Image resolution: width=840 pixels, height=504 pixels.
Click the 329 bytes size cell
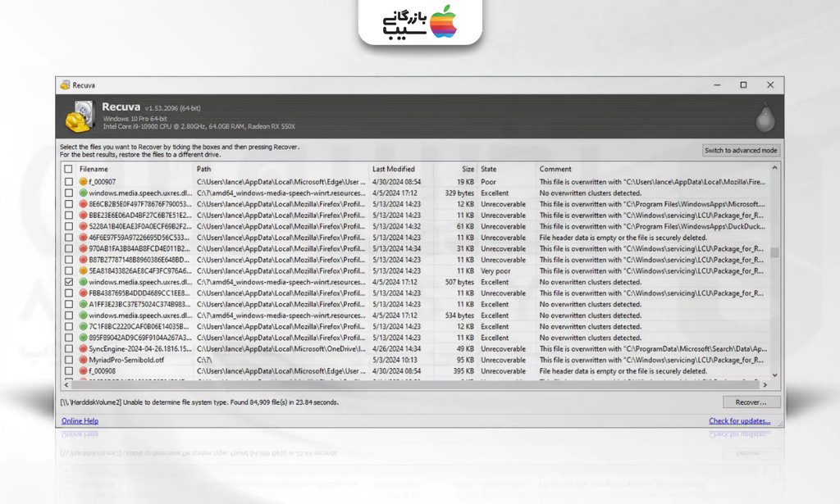point(459,193)
